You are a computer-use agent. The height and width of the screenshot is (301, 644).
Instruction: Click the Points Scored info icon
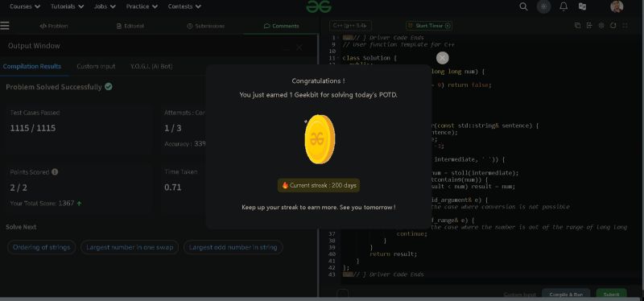point(55,172)
